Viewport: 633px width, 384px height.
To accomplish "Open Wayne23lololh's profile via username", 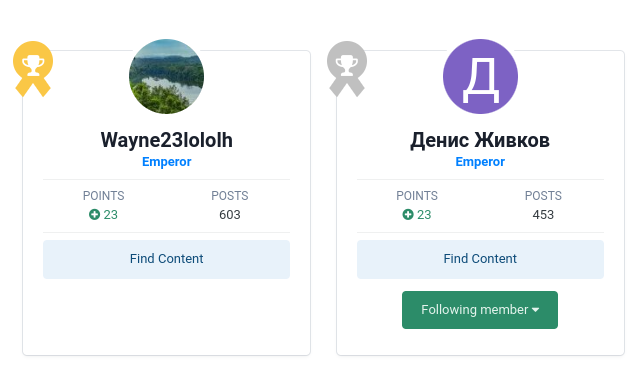I will point(166,140).
